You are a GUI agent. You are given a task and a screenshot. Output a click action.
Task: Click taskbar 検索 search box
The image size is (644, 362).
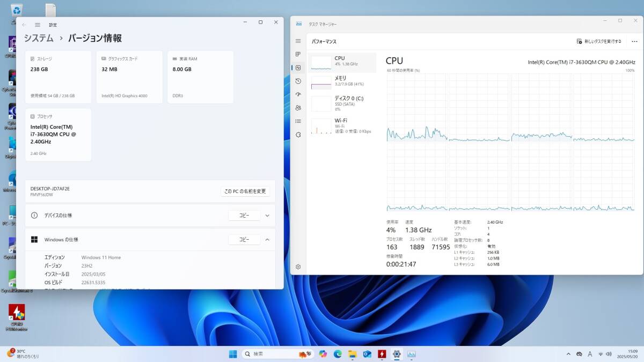point(279,354)
